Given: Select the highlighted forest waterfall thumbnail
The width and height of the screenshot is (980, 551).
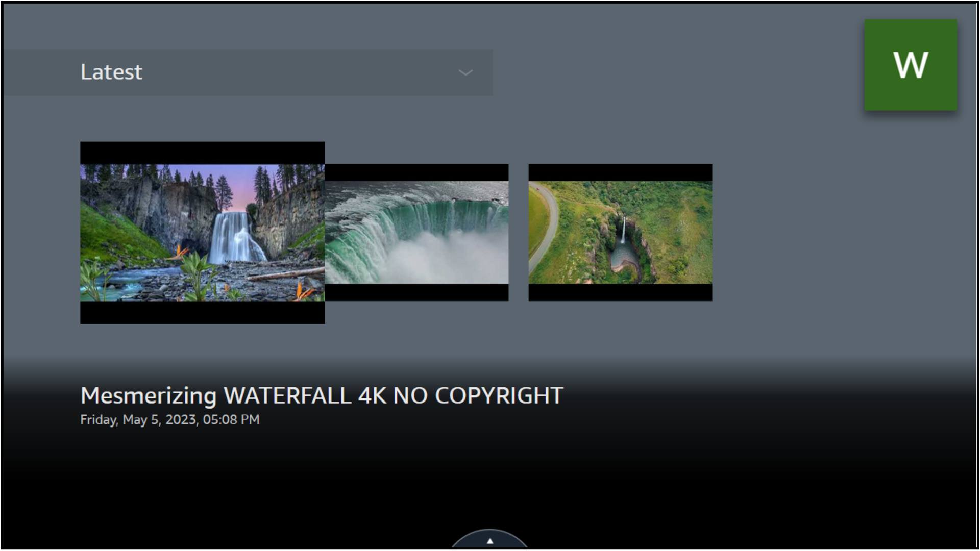Looking at the screenshot, I should [203, 232].
